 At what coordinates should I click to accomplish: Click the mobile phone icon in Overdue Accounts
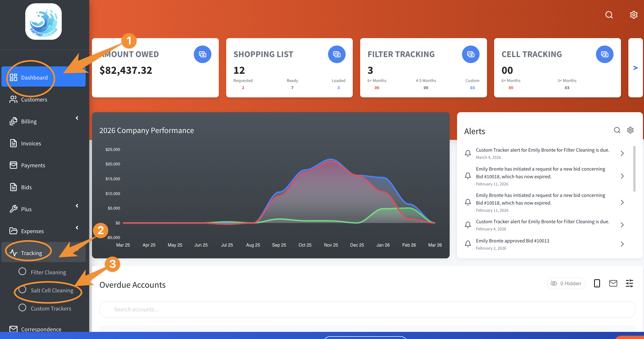pyautogui.click(x=597, y=283)
